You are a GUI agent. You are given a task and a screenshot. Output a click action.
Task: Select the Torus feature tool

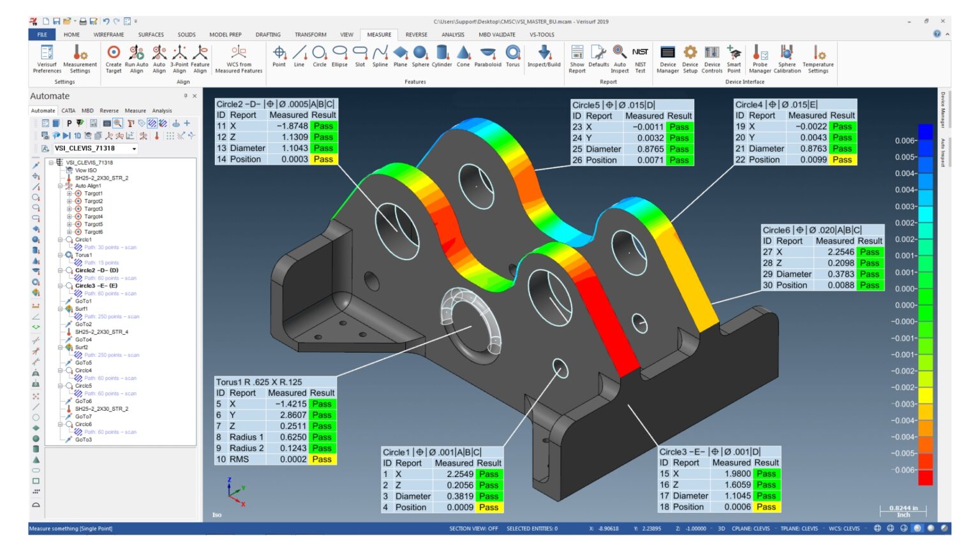(512, 56)
